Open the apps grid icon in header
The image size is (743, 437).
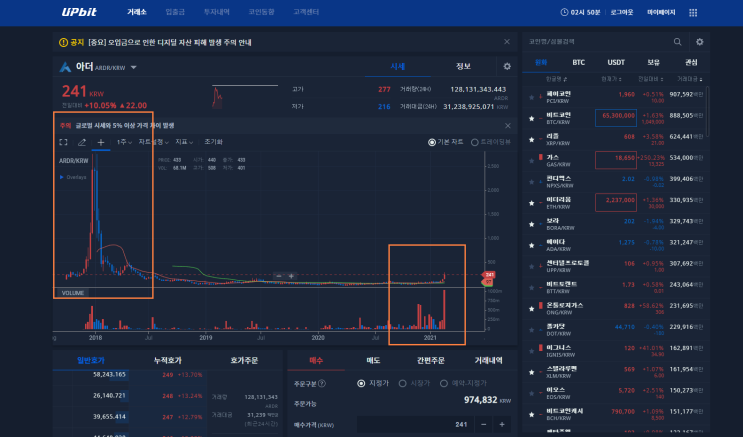pyautogui.click(x=693, y=13)
